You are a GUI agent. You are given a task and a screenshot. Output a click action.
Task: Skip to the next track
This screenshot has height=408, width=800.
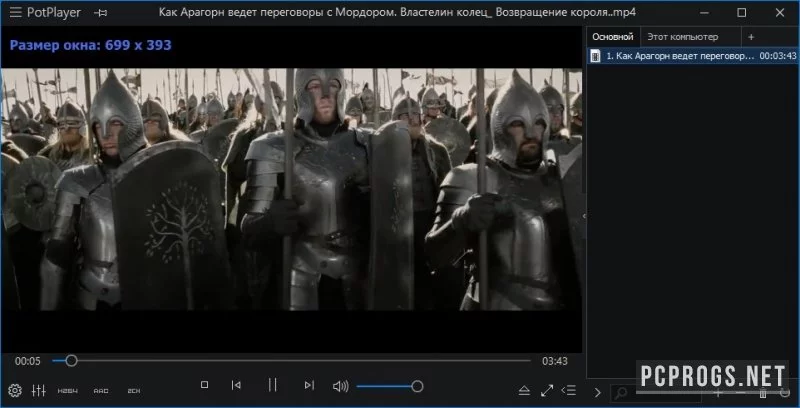(x=309, y=385)
